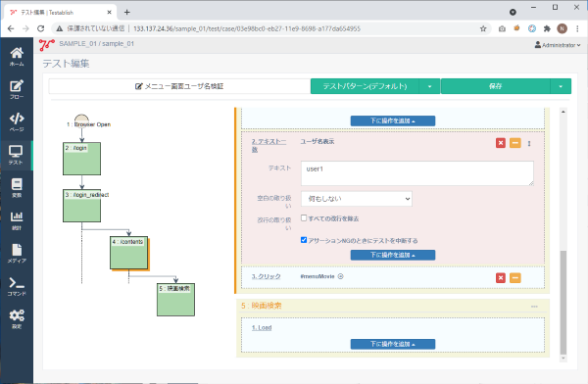This screenshot has width=588, height=384.
Task: Go to the ページ section in the sidebar
Action: coord(17,122)
